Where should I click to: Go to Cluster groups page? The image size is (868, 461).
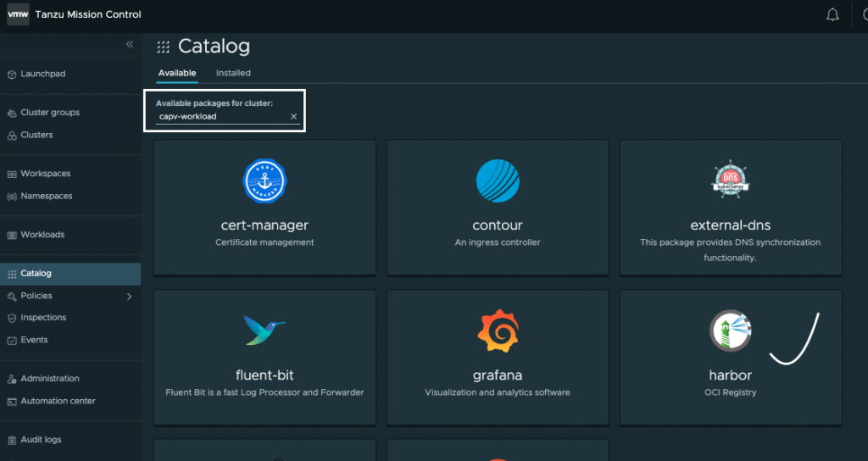[50, 113]
